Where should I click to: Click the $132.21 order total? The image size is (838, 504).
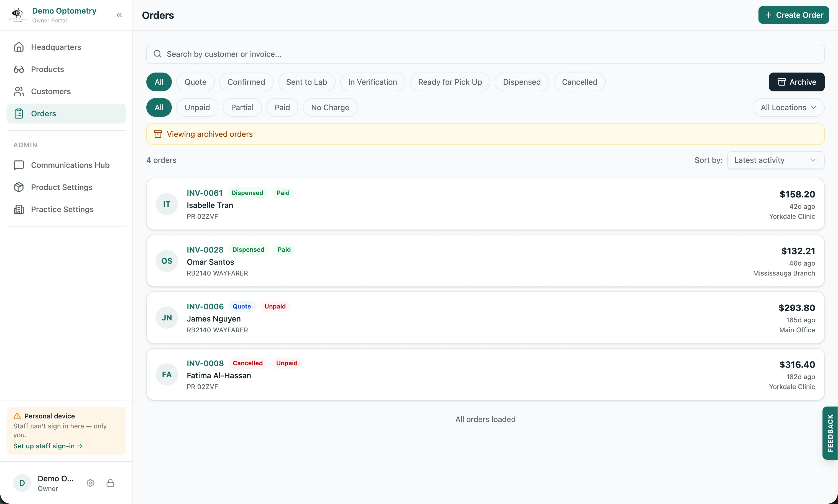[x=798, y=251]
